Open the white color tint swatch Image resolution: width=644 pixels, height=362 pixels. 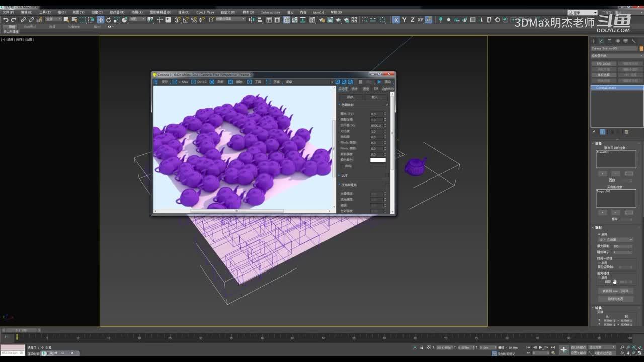click(x=378, y=160)
